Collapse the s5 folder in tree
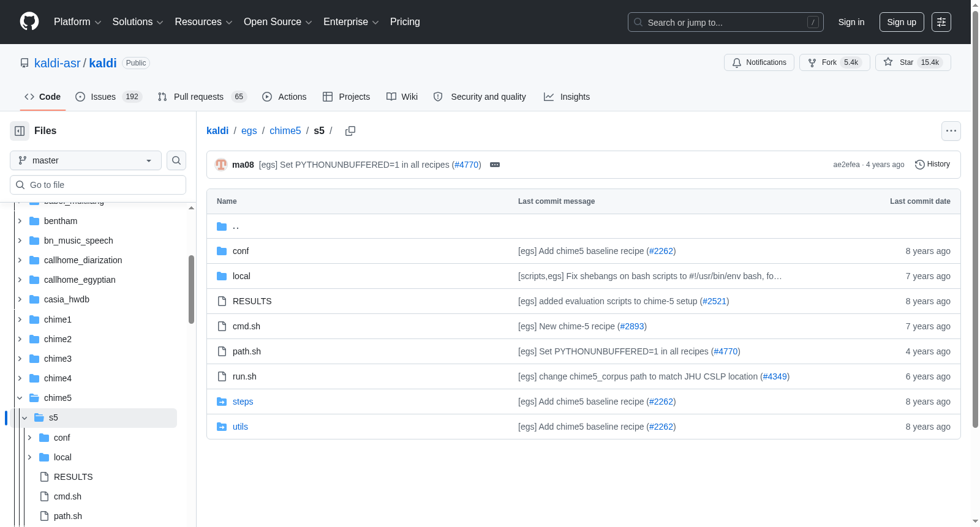The height and width of the screenshot is (527, 980). pos(24,417)
